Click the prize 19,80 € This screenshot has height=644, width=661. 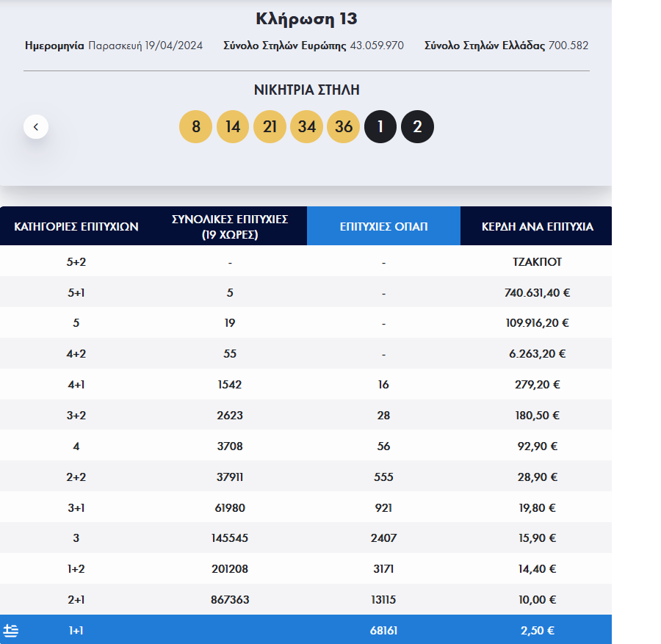(537, 508)
